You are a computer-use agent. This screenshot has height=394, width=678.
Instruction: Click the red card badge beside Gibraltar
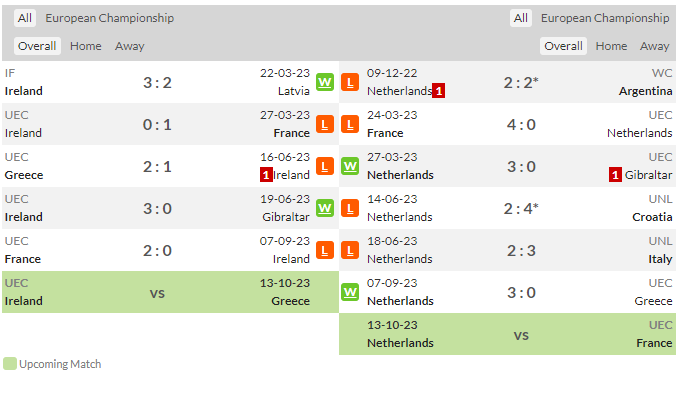coord(615,175)
